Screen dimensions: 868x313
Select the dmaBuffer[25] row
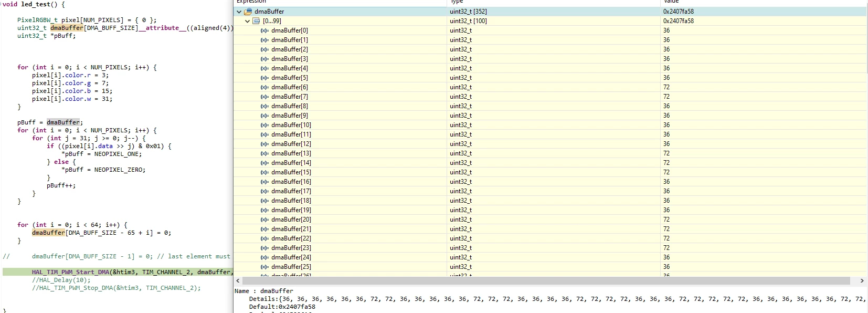550,267
